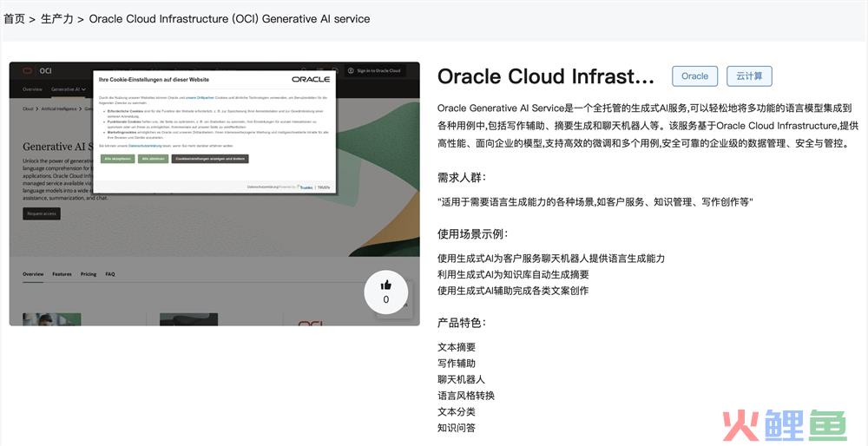Open the Oracle website preview screenshot
Viewport: 868px width, 446px height.
coord(214,193)
